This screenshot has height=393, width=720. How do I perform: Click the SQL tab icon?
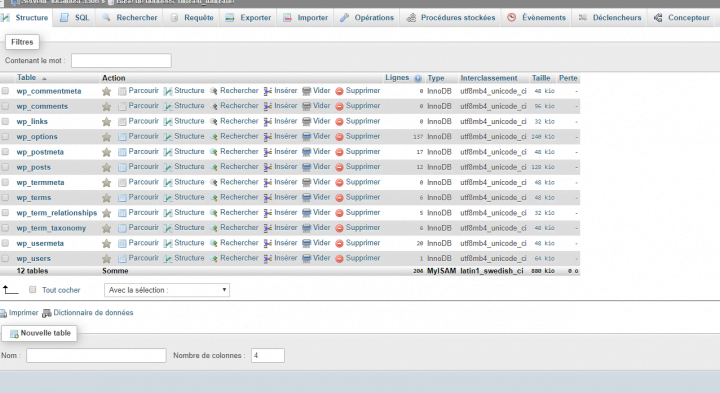click(64, 17)
